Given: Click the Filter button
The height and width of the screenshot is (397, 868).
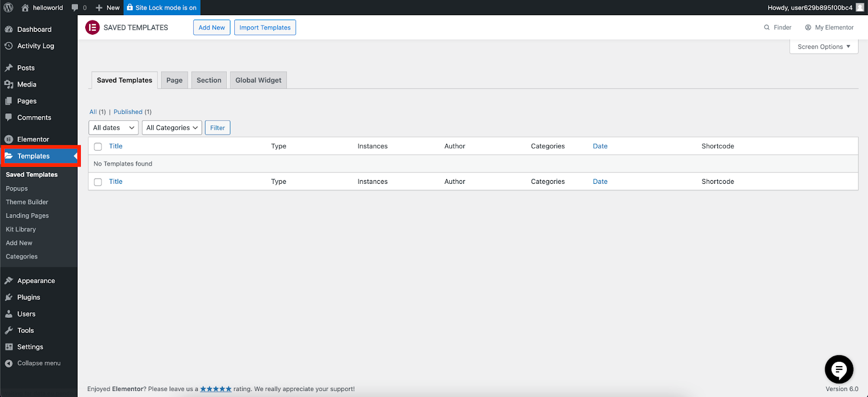Looking at the screenshot, I should pos(218,127).
